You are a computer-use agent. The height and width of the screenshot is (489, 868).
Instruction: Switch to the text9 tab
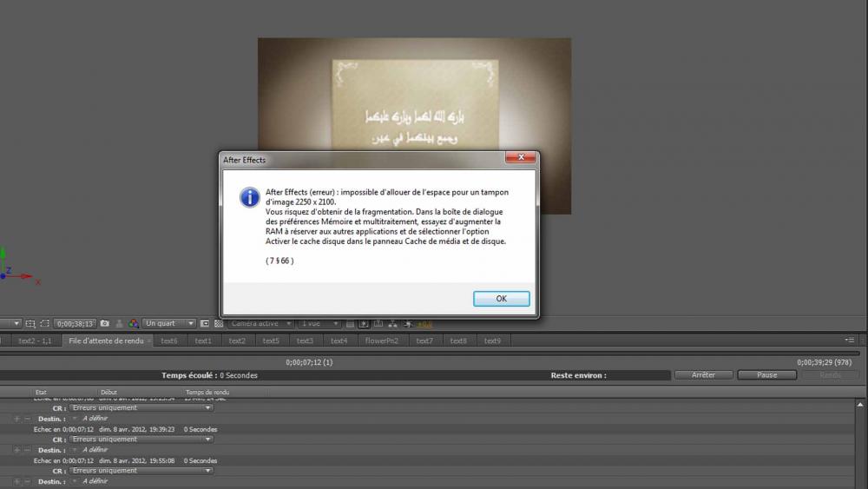pos(492,340)
